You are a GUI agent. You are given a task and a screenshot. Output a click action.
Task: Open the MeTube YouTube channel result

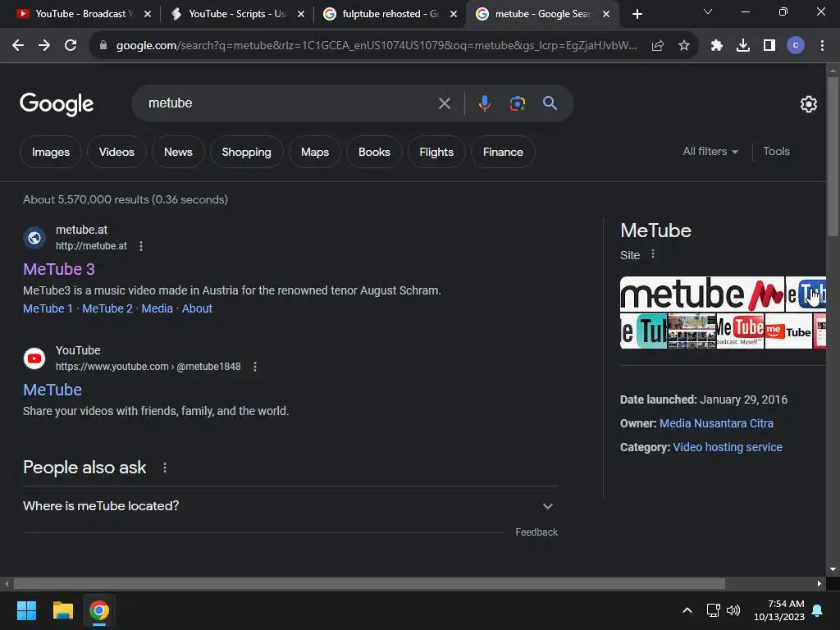point(52,390)
